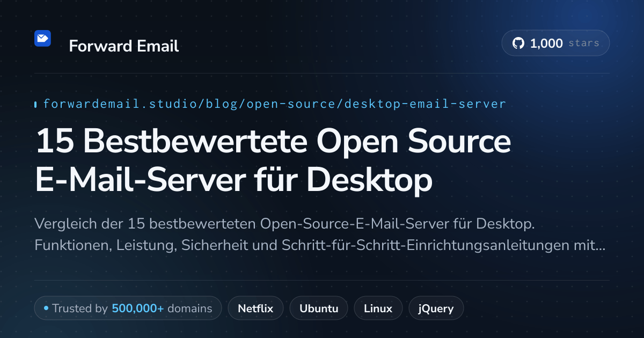This screenshot has width=644, height=338.
Task: Select the Netflix tag pill
Action: point(255,308)
